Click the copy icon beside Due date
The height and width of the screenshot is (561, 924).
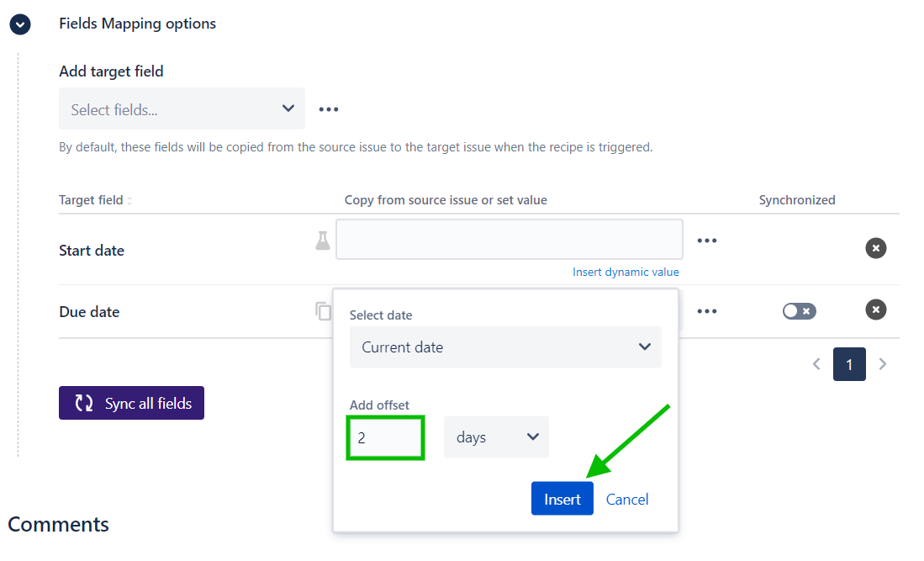pos(323,311)
